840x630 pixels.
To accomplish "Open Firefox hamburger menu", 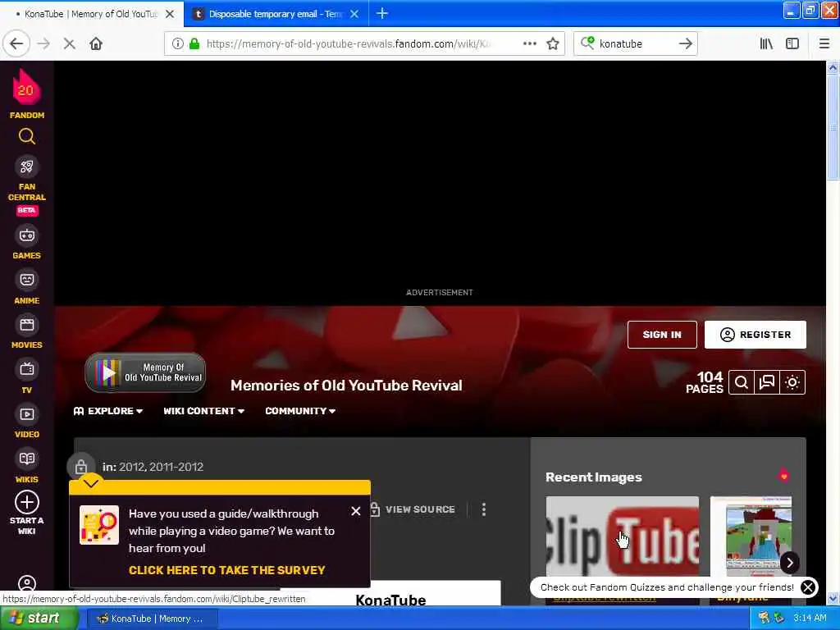I will click(824, 44).
